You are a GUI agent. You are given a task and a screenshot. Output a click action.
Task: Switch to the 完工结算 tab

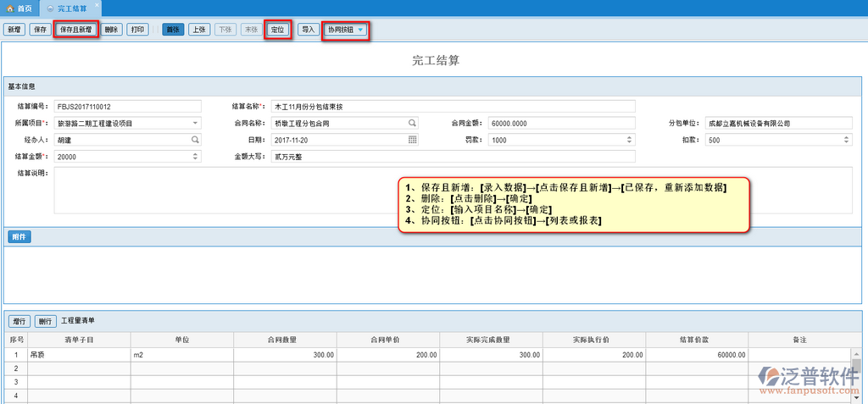(x=70, y=8)
